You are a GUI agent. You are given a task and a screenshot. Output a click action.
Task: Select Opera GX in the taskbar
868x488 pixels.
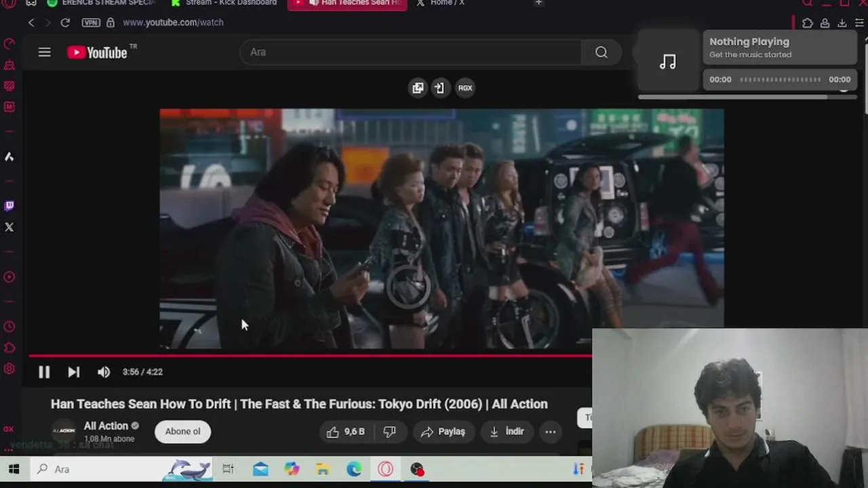386,469
